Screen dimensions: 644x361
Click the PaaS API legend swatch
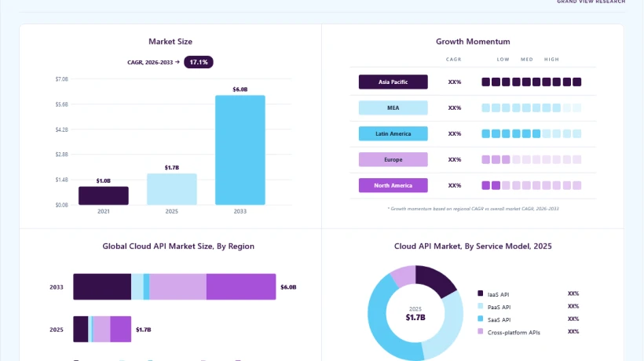(480, 306)
